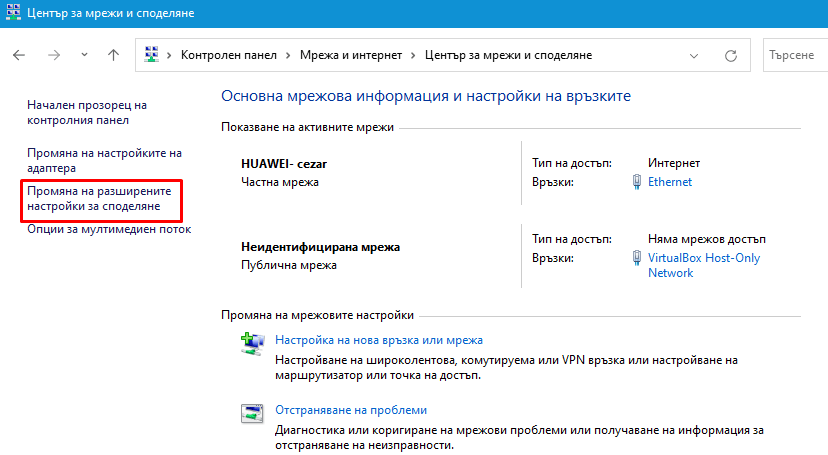Open Опции за мултимедиен поток
The image size is (828, 455).
(109, 229)
